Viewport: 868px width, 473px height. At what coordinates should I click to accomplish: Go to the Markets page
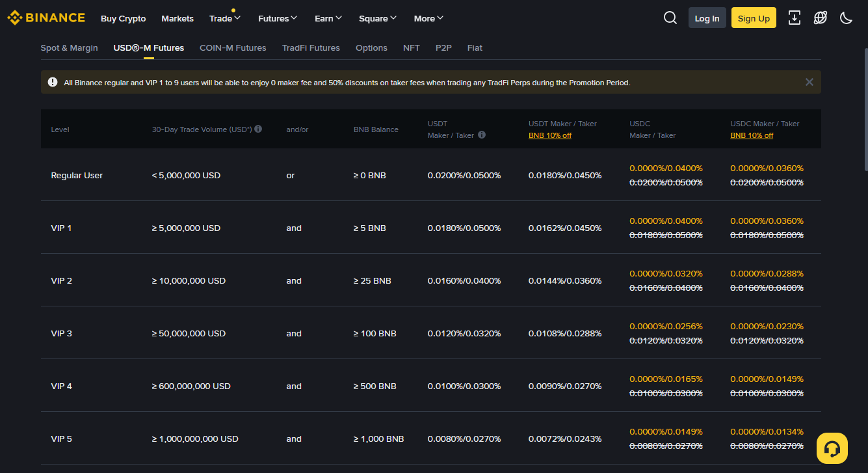(x=178, y=18)
